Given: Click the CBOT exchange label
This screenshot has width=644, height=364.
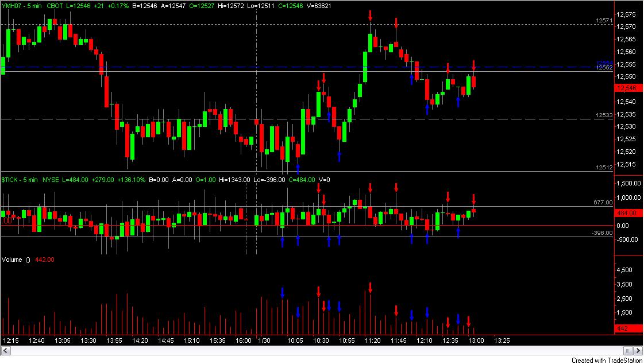Looking at the screenshot, I should (x=56, y=6).
